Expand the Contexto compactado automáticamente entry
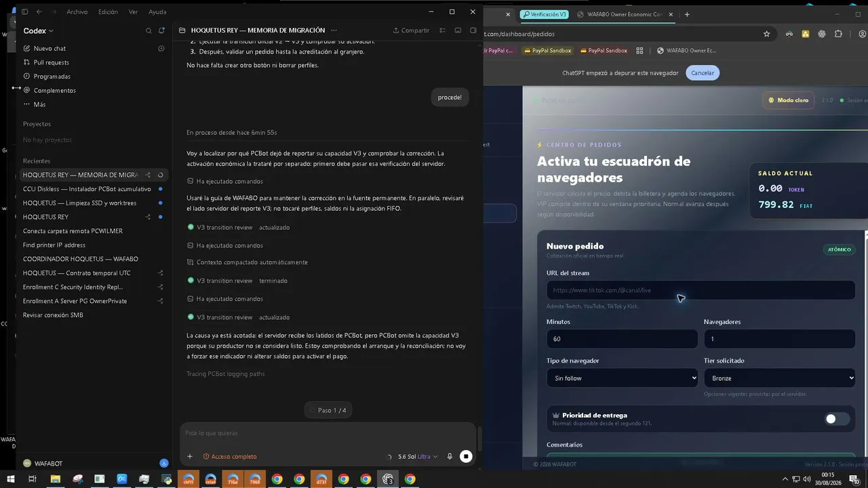 click(x=248, y=262)
